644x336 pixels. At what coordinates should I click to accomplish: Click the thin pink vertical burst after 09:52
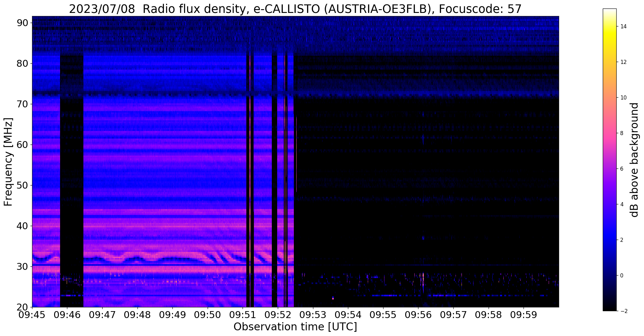(296, 154)
